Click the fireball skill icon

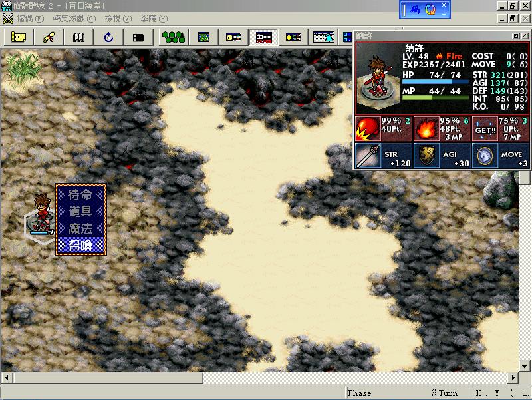click(x=426, y=129)
